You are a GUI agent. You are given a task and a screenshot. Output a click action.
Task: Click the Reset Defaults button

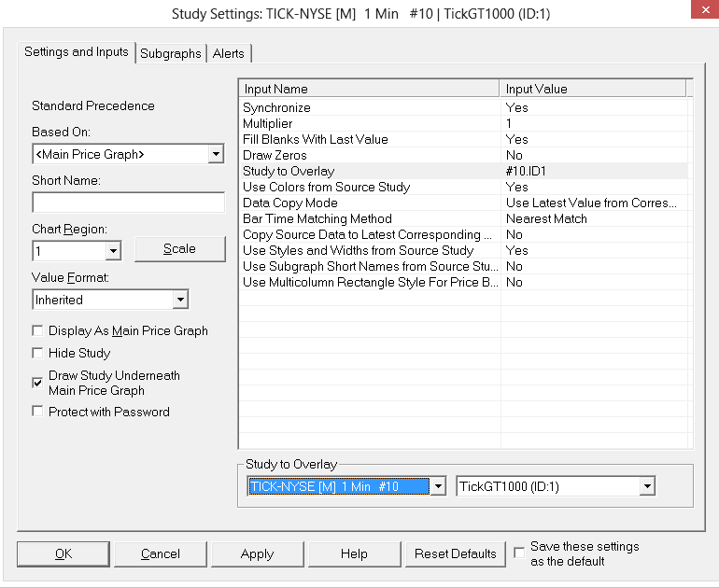tap(456, 553)
